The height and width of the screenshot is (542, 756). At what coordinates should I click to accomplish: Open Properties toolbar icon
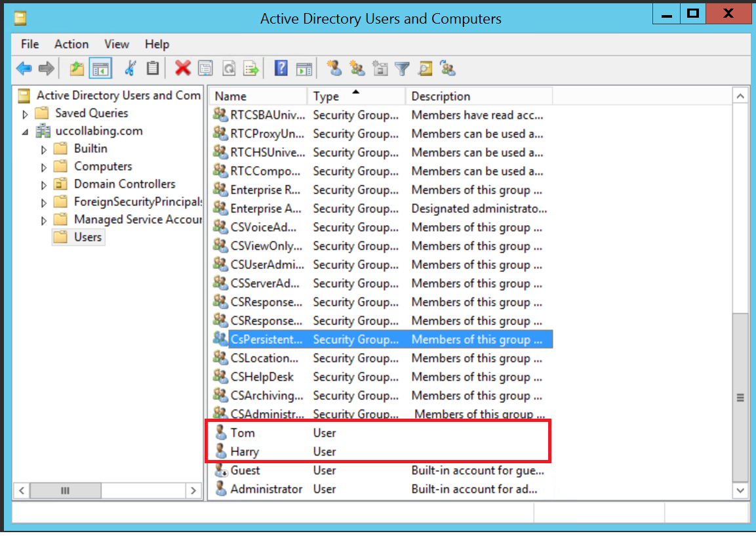[205, 68]
